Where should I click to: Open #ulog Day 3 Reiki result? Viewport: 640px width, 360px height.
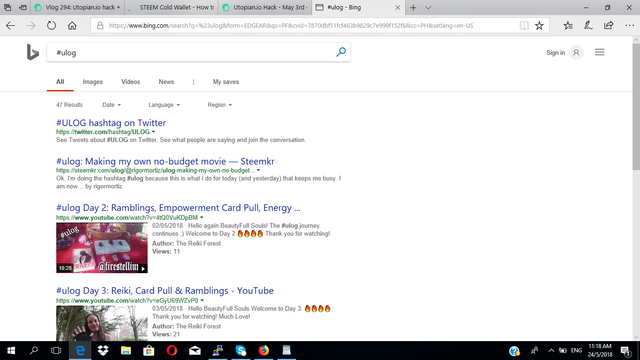point(165,291)
